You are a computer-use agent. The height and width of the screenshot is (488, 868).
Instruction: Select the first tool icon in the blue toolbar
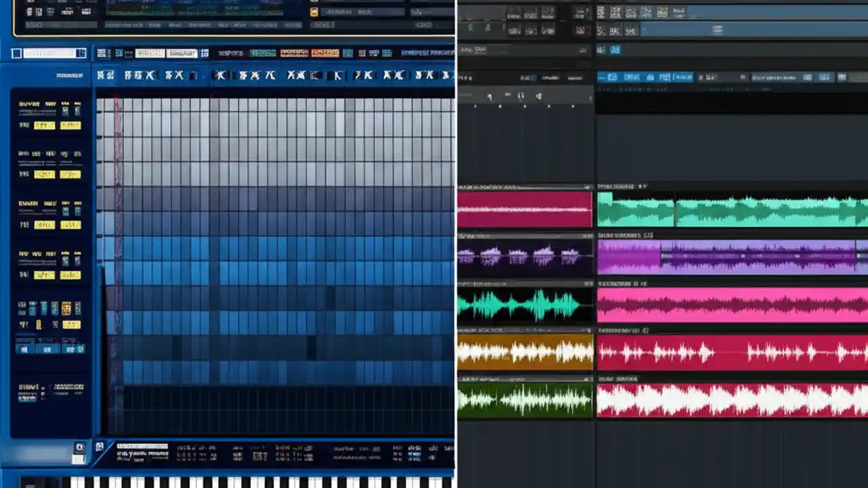point(100,75)
